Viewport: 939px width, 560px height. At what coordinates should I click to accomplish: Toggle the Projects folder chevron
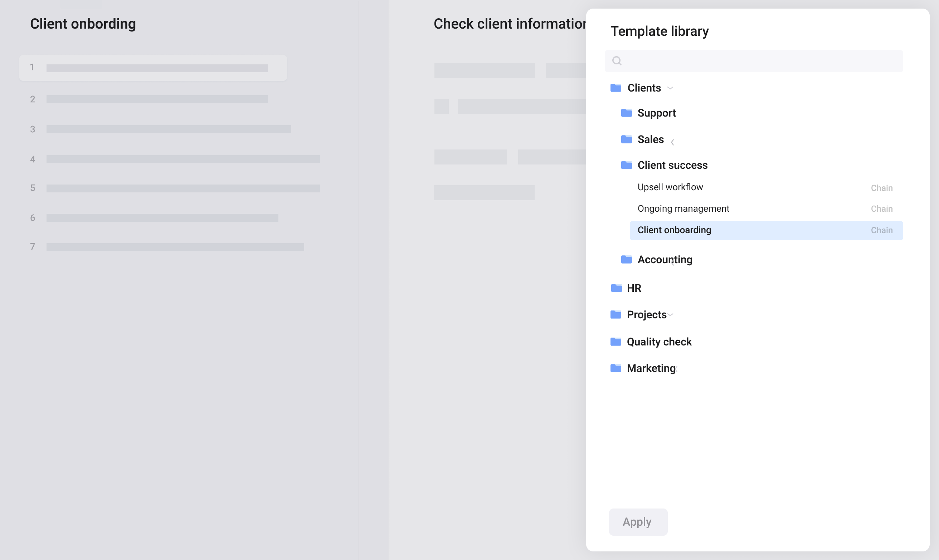click(x=671, y=315)
